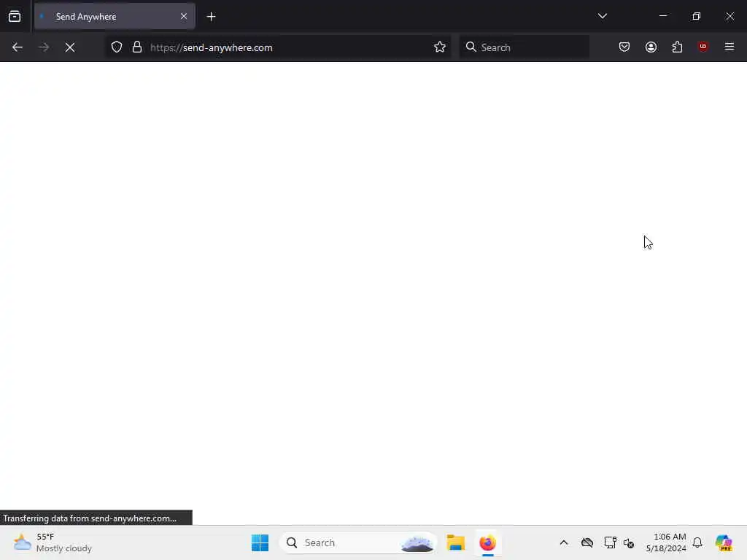Launch File Explorer from taskbar
The width and height of the screenshot is (747, 560).
click(x=455, y=542)
